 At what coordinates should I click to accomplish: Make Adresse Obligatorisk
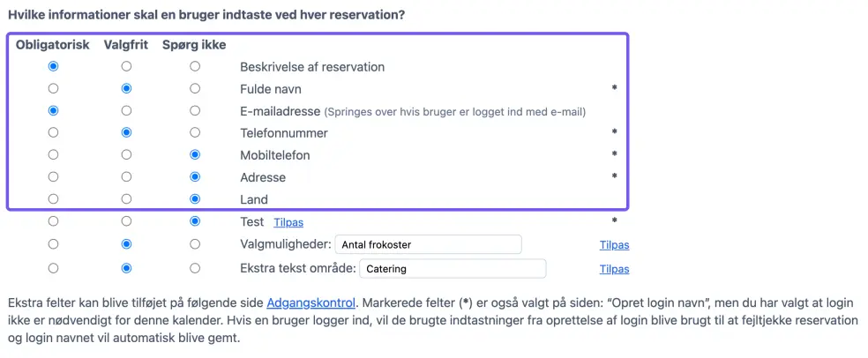tap(54, 176)
